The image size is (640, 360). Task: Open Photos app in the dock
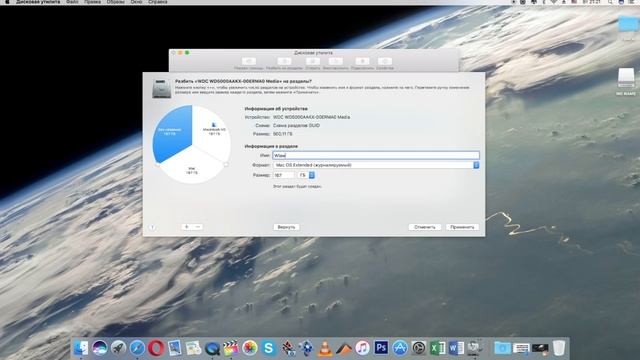[250, 348]
